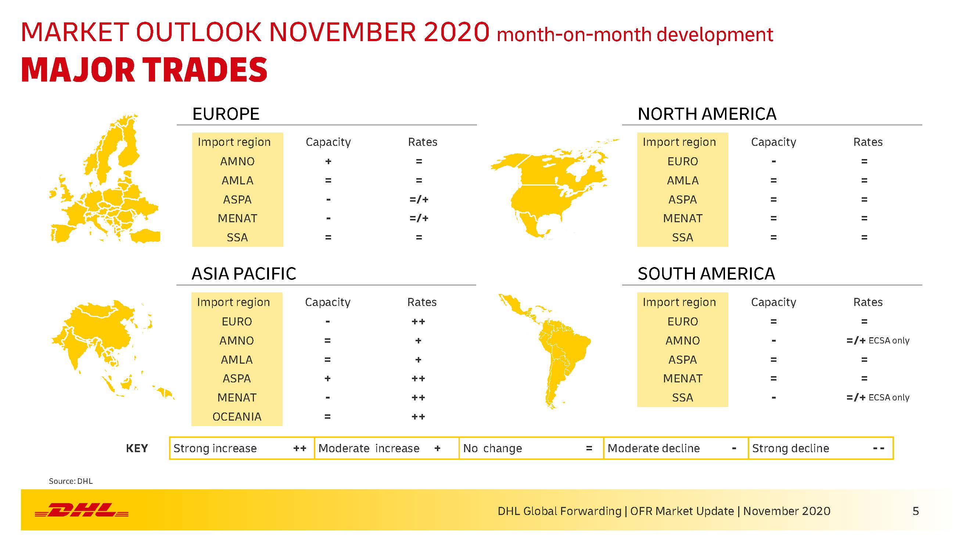Viewport: 980px width, 551px height.
Task: Select the NORTH AMERICA section heading
Action: (x=707, y=114)
